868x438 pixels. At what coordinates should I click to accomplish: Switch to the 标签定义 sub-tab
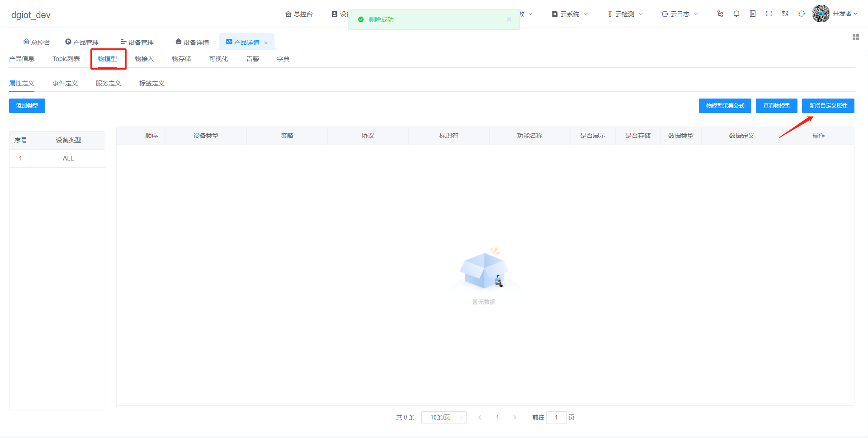coord(152,83)
